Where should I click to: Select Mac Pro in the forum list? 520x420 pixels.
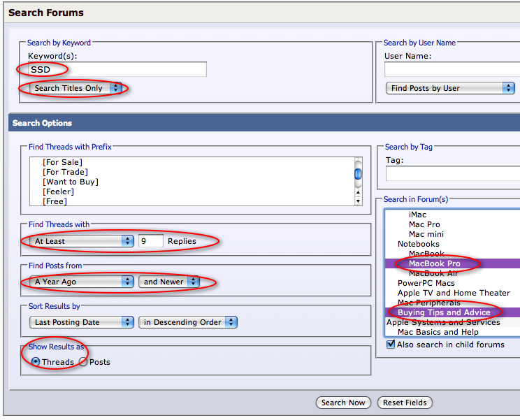(424, 224)
